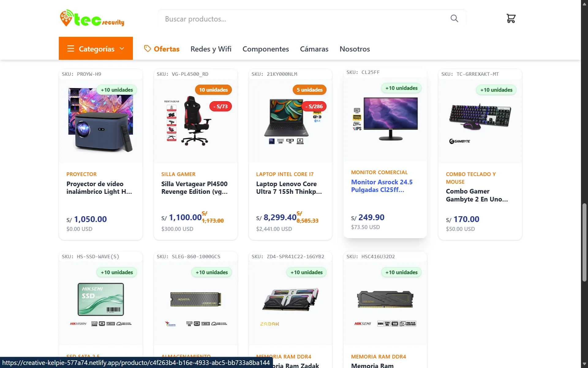Open the Nosotros page
The image size is (588, 368).
[x=355, y=49]
